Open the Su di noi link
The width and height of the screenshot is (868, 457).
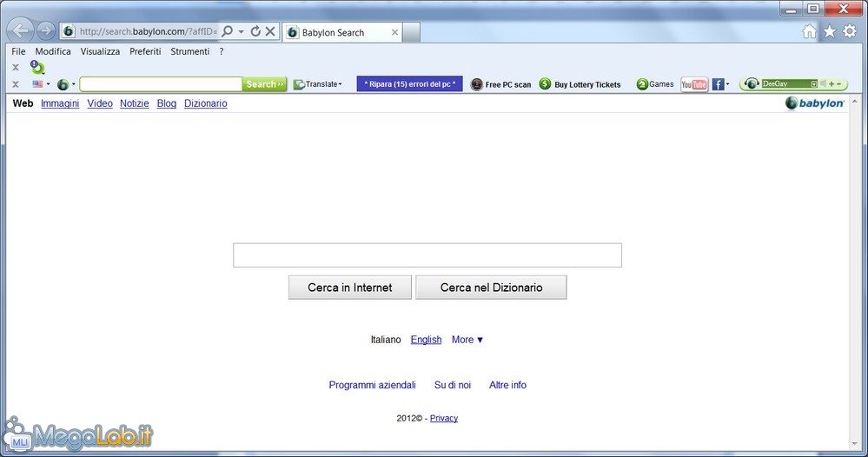pos(453,385)
